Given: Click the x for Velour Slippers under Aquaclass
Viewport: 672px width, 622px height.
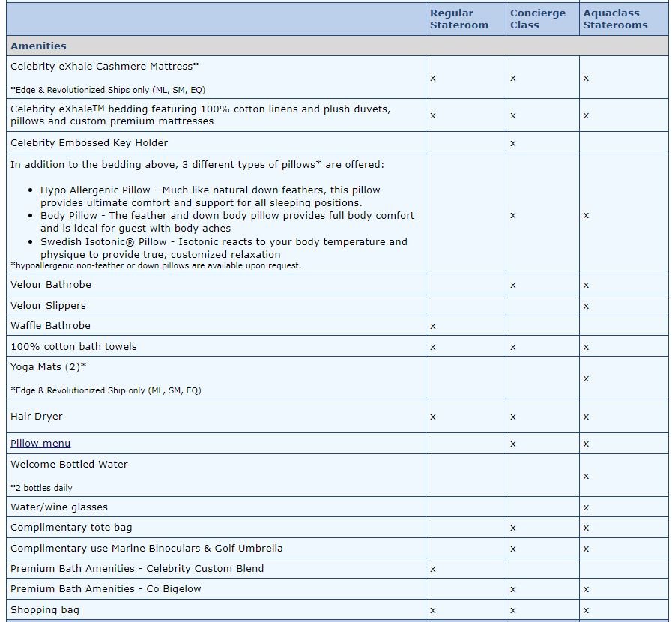Looking at the screenshot, I should tap(586, 306).
